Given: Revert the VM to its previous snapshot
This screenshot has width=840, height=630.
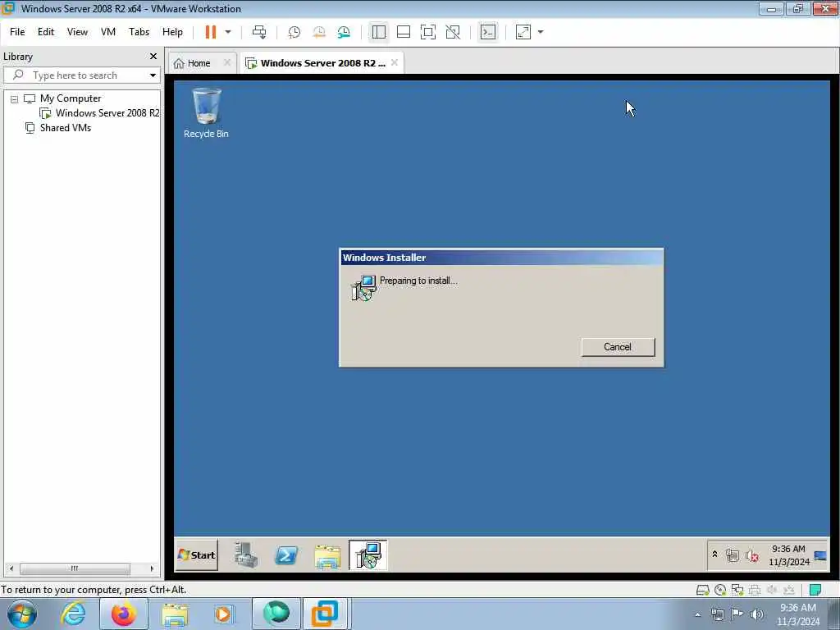Looking at the screenshot, I should point(319,32).
